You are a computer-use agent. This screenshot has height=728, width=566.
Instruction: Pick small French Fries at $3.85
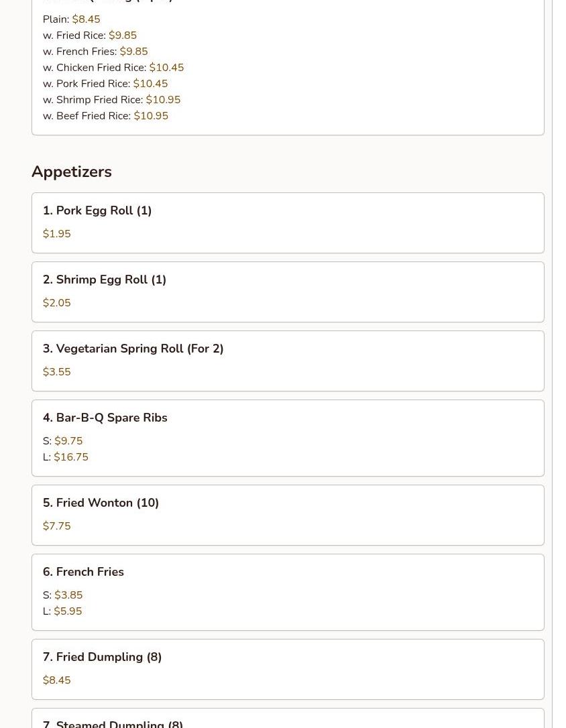click(62, 595)
